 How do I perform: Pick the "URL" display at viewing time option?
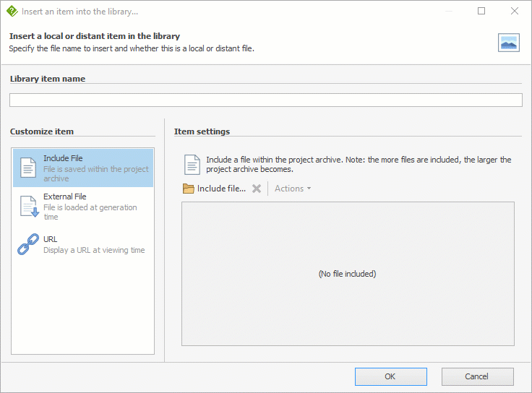(x=50, y=239)
